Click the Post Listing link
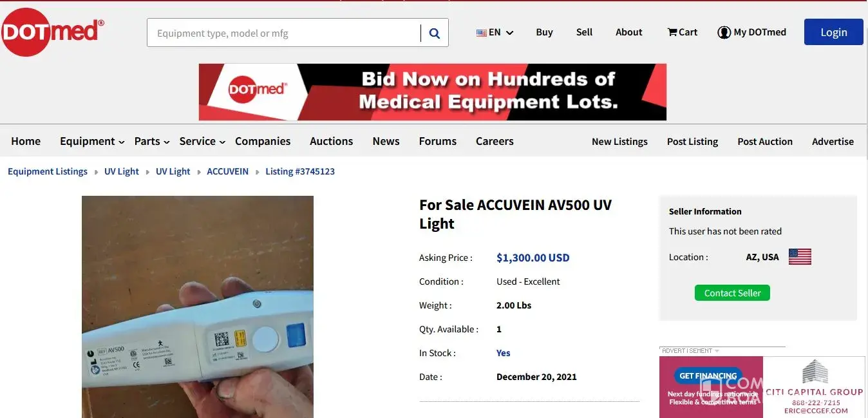 point(692,142)
